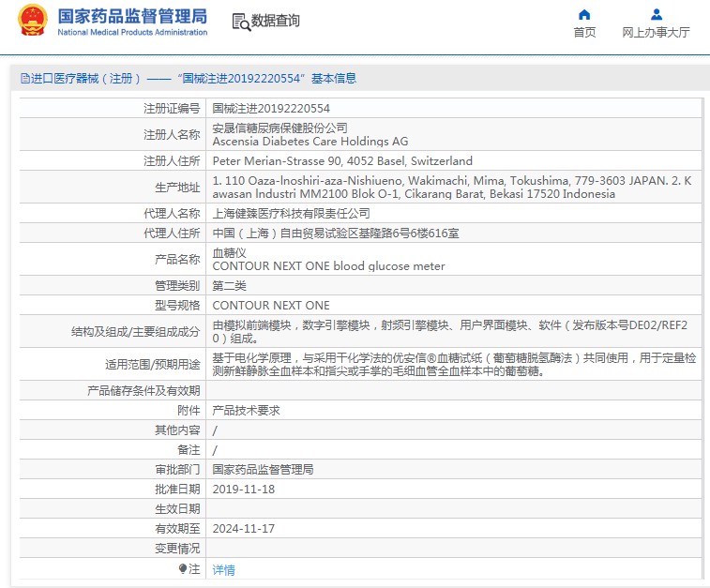710x588 pixels.
Task: Click the 首页 home icon
Action: [584, 15]
